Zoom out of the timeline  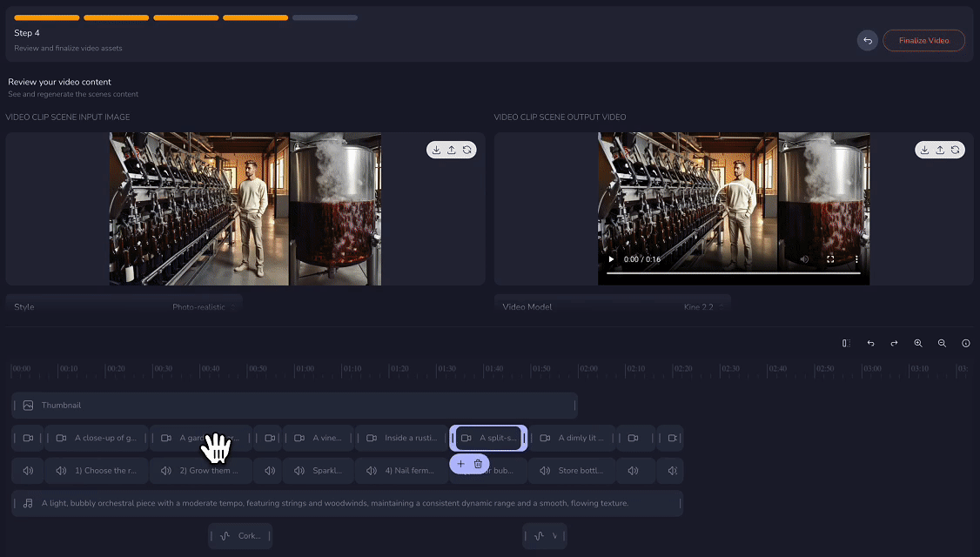tap(942, 344)
